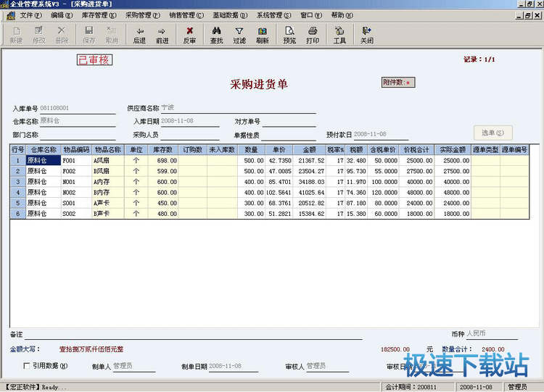The image size is (544, 392).
Task: Click the 反审 (Un-audit) red X icon
Action: tap(189, 35)
